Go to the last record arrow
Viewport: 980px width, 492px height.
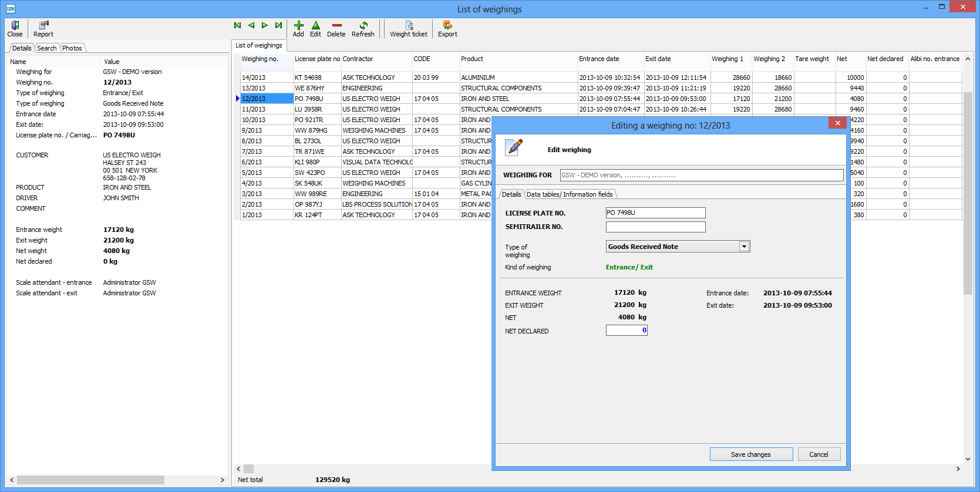(x=278, y=25)
